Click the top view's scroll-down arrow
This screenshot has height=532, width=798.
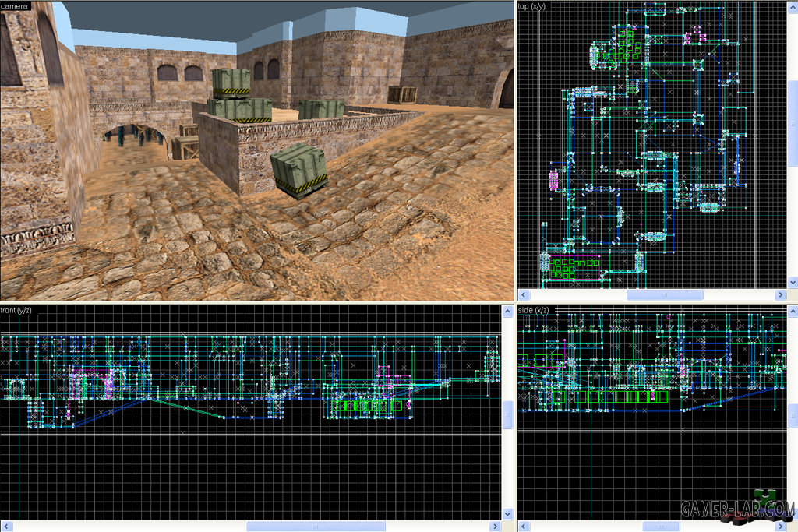pos(793,282)
